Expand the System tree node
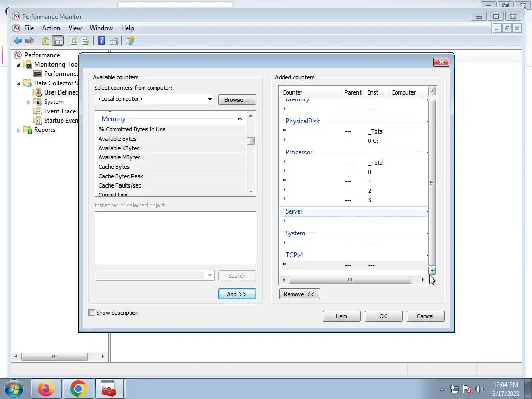Viewport: 532px width, 399px height. point(28,102)
